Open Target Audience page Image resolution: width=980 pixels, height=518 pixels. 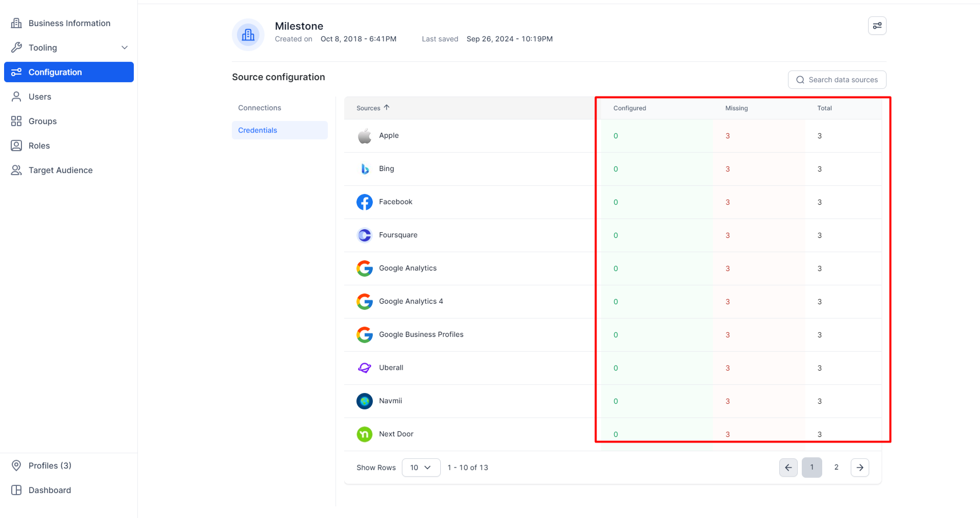tap(69, 170)
